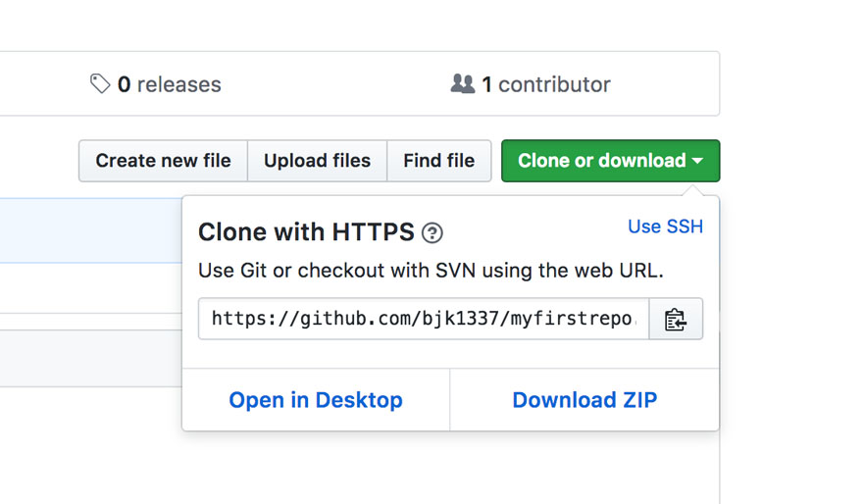863x504 pixels.
Task: Select the repository HTTPS URL field
Action: [424, 320]
